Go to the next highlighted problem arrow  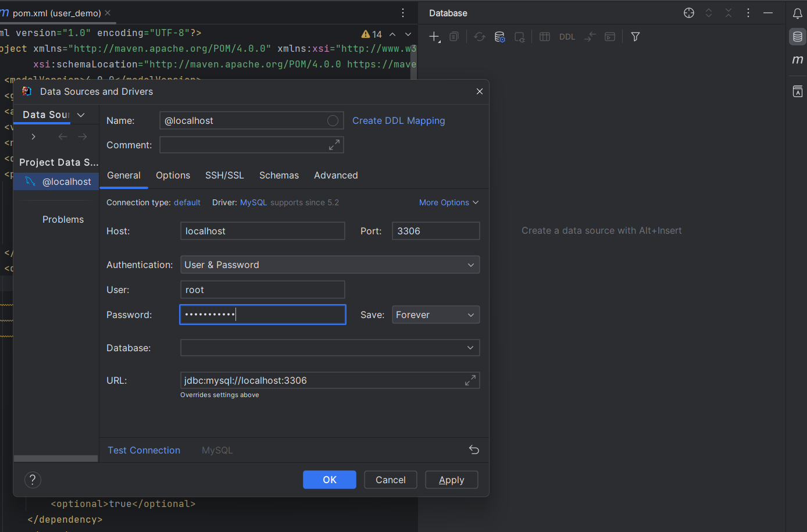click(x=408, y=34)
